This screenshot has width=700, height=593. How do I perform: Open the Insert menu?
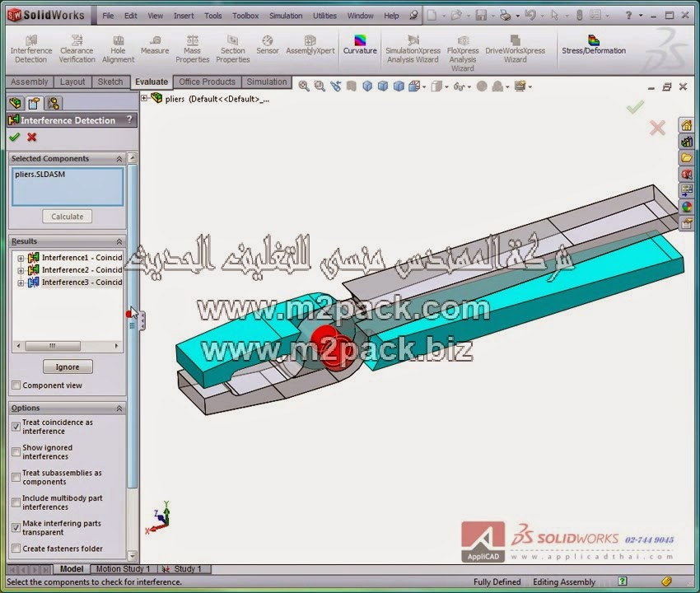[x=184, y=16]
